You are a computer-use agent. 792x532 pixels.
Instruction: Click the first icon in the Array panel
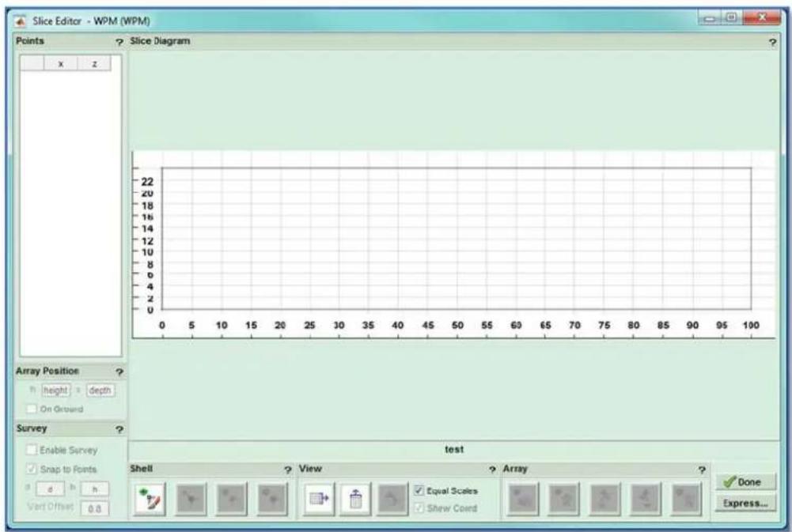click(523, 499)
